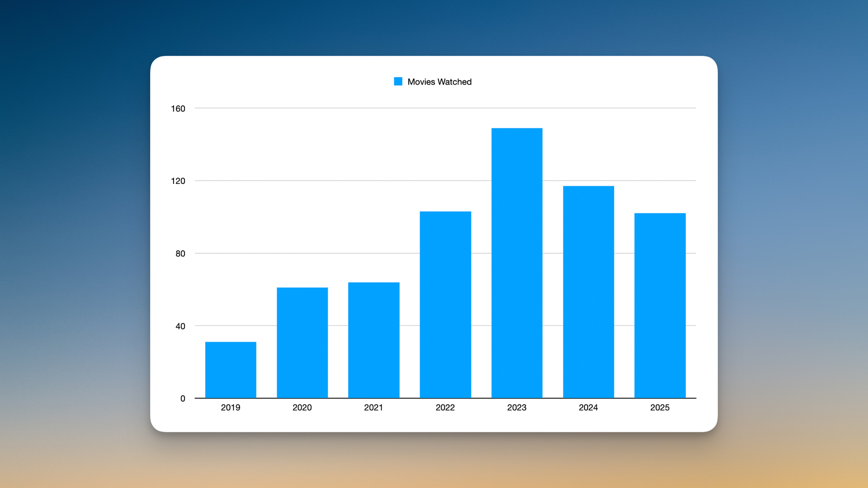Image resolution: width=868 pixels, height=488 pixels.
Task: Select the 2019 bar
Action: point(231,370)
